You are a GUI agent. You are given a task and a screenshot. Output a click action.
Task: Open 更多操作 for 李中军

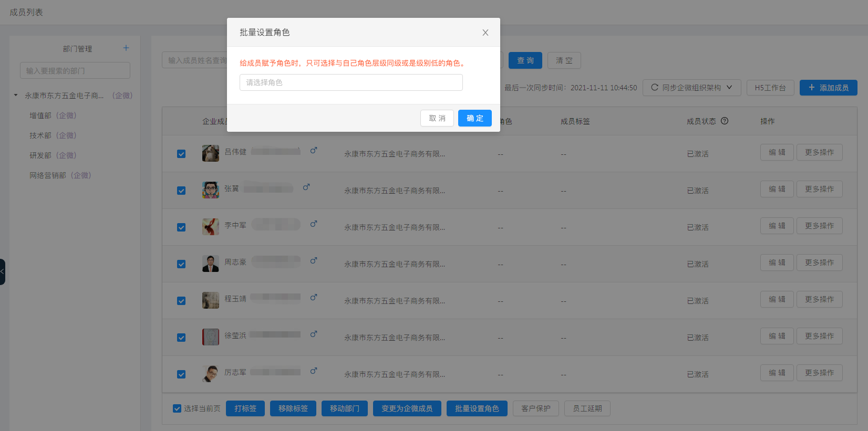coord(820,226)
